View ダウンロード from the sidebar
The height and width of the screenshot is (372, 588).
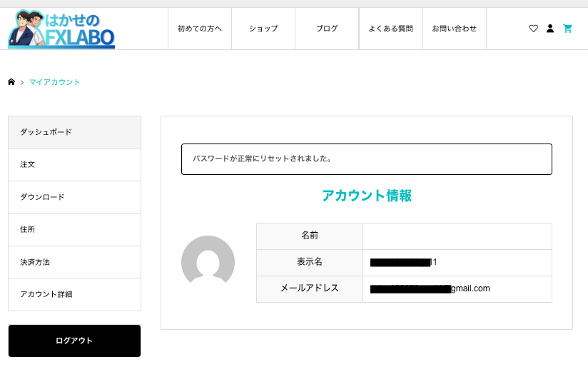[x=74, y=197]
